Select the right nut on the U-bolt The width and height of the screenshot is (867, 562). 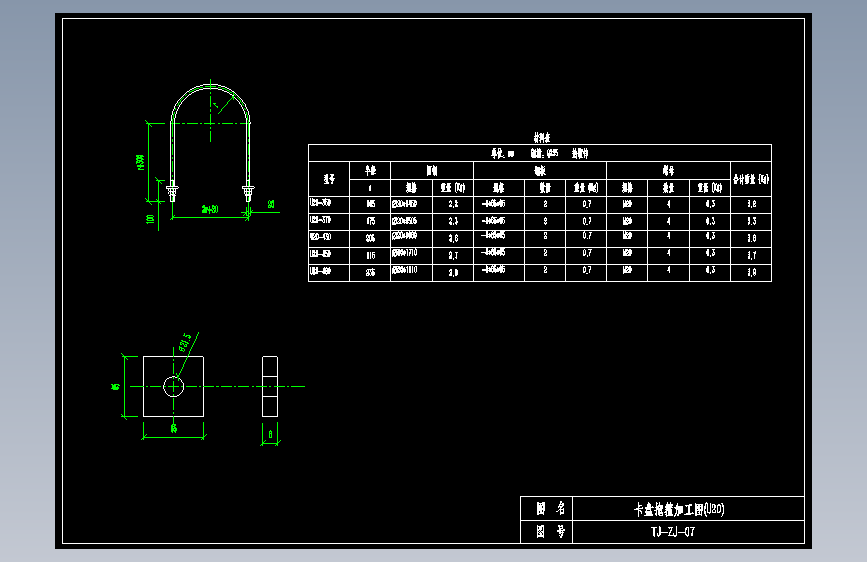(x=248, y=191)
